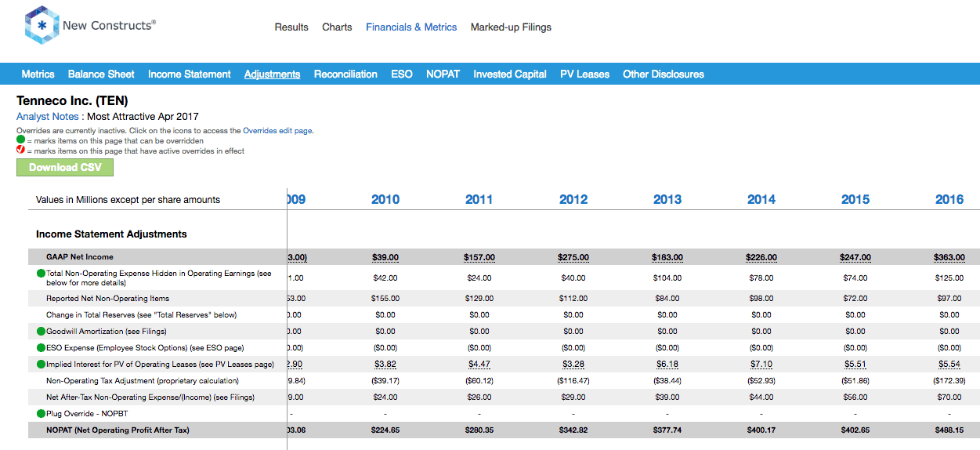This screenshot has height=450, width=980.
Task: Open the ESO tab
Action: coord(402,74)
